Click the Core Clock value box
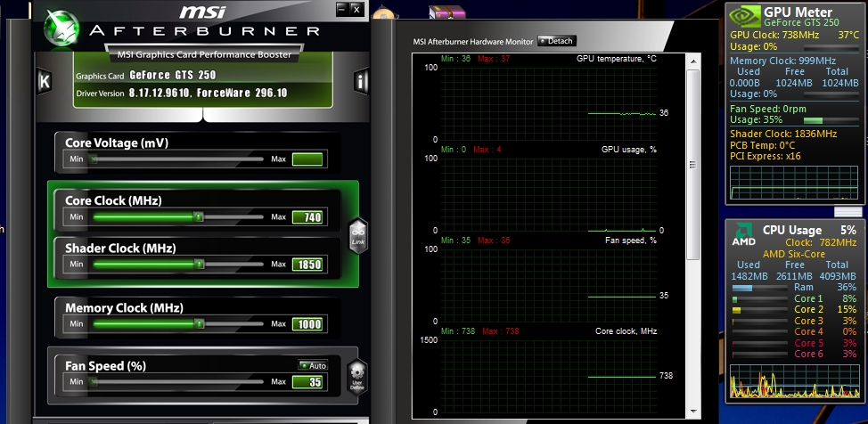 pos(307,216)
